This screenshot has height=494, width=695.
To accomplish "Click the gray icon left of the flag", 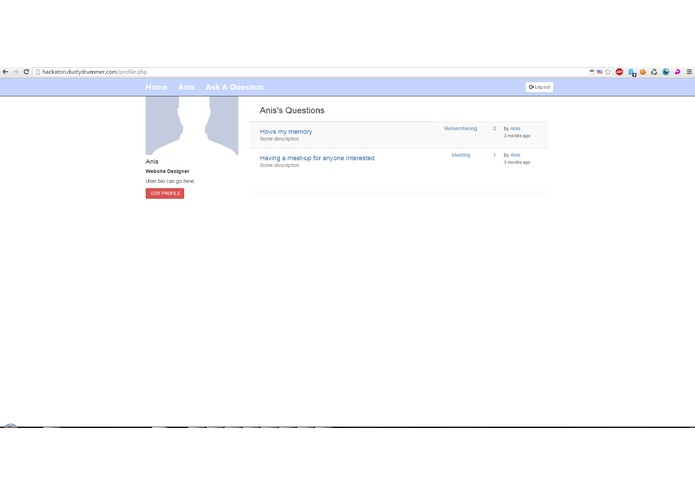I will (592, 72).
